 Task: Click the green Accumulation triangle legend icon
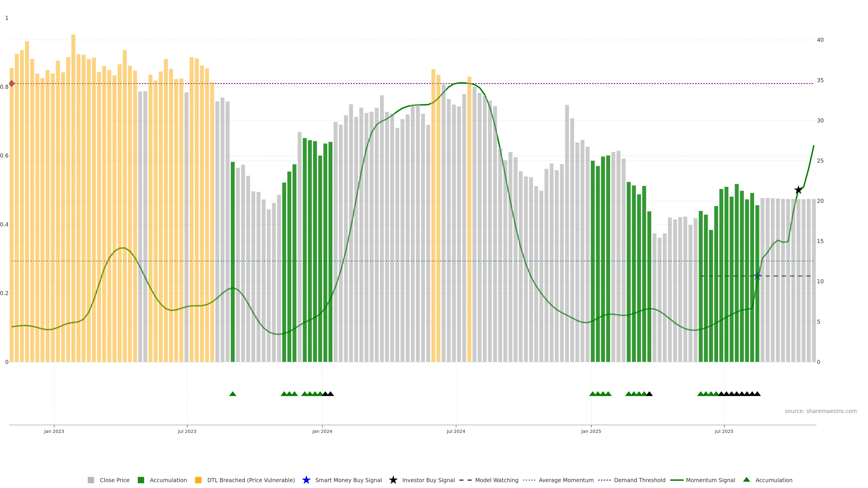pos(746,480)
